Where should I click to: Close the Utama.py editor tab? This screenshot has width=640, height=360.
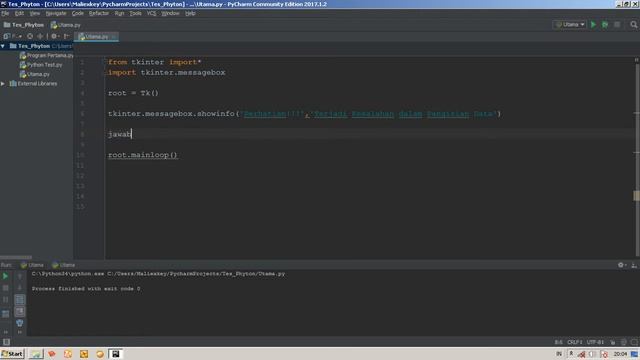coord(113,37)
